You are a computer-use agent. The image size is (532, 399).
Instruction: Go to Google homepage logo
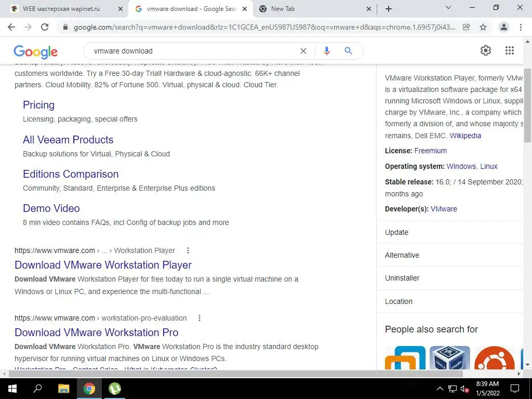tap(36, 51)
